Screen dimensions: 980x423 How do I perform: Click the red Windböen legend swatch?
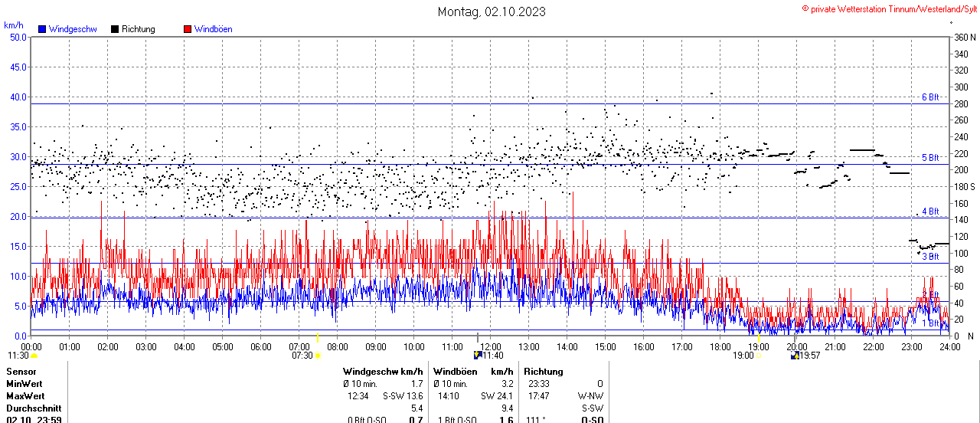[x=188, y=29]
